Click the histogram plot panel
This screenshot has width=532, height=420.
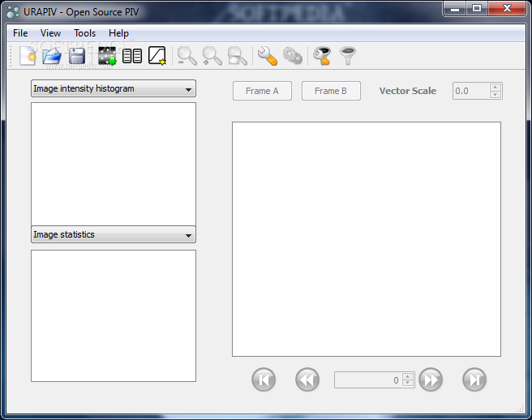(114, 165)
